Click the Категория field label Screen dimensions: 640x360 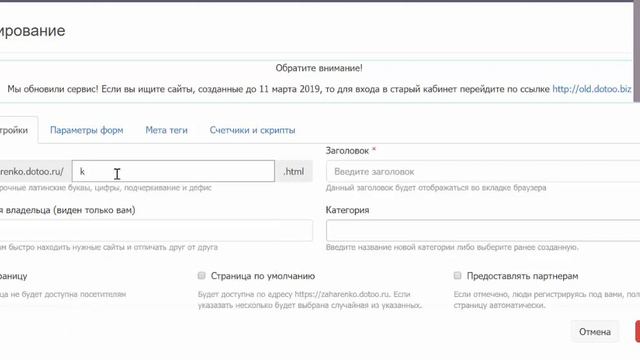coord(347,210)
